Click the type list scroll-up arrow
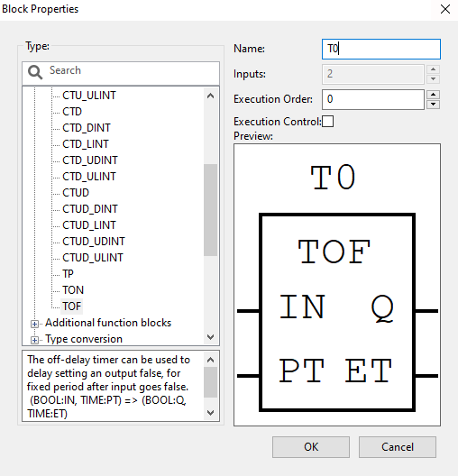Viewport: 458px width, 476px height. 210,96
